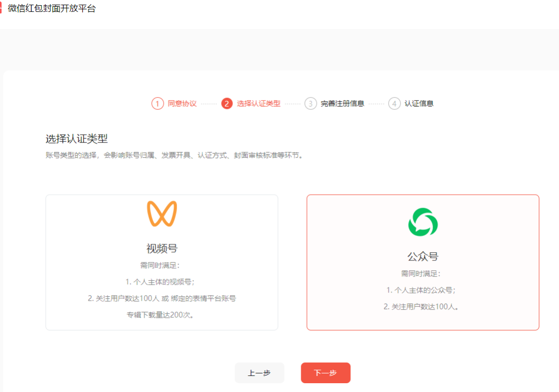The image size is (559, 392).
Task: Click the 视频号 card title text
Action: click(x=162, y=248)
